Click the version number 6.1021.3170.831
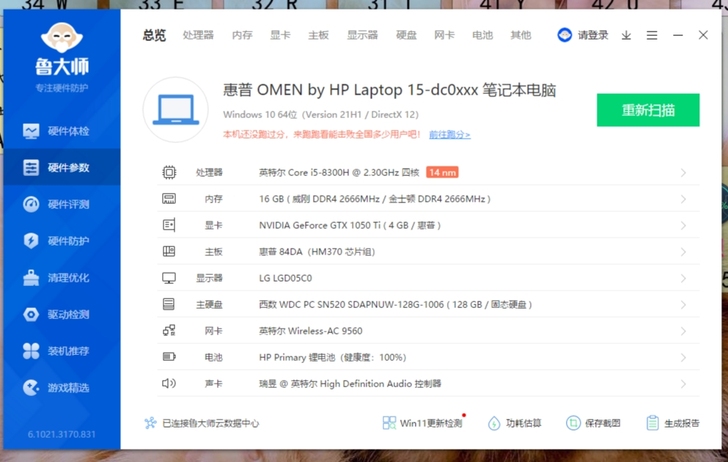 coord(62,435)
